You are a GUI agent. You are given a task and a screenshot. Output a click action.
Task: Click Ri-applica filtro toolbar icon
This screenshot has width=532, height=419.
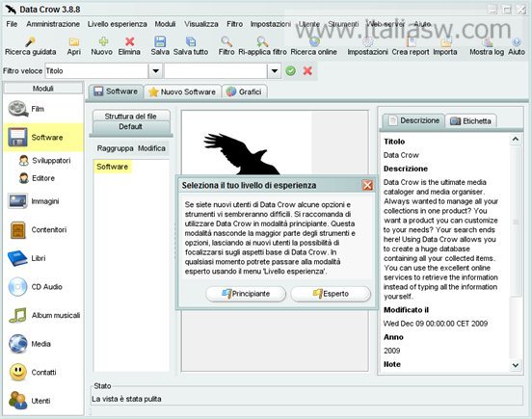[262, 46]
